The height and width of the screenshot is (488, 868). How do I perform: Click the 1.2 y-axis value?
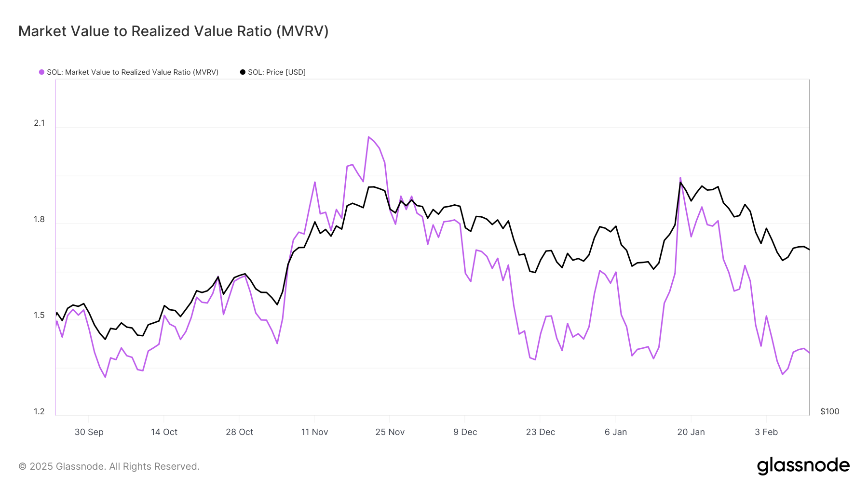coord(39,411)
